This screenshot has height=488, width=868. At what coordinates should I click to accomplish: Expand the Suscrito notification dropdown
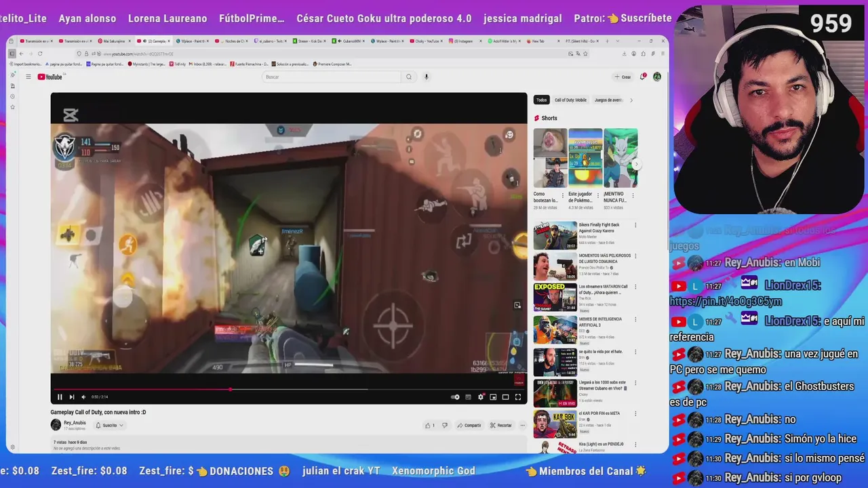click(109, 426)
